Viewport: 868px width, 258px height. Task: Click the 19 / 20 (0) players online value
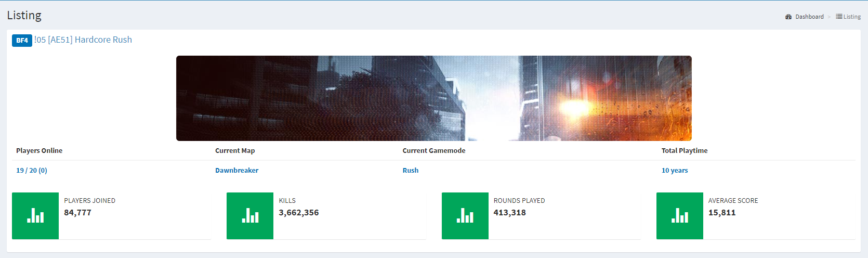click(x=32, y=170)
